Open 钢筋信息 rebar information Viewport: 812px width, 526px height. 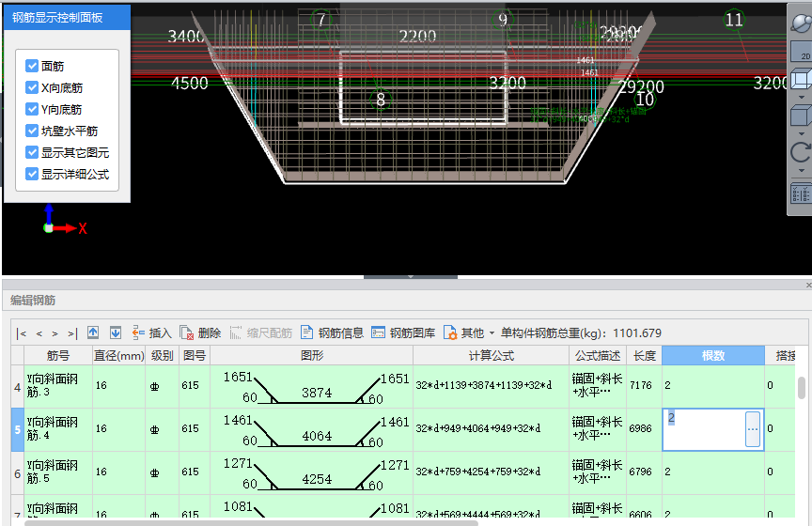(332, 333)
